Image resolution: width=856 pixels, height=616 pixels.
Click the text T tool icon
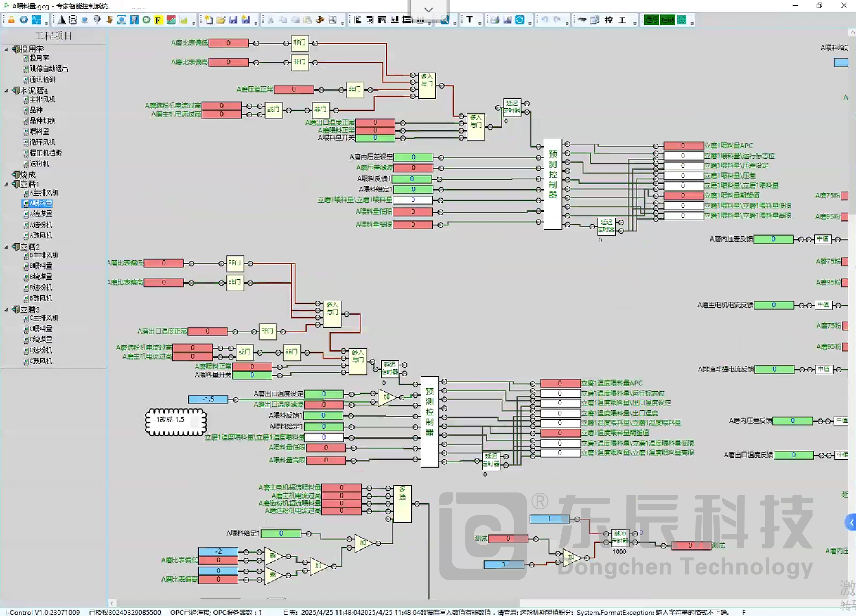[469, 20]
